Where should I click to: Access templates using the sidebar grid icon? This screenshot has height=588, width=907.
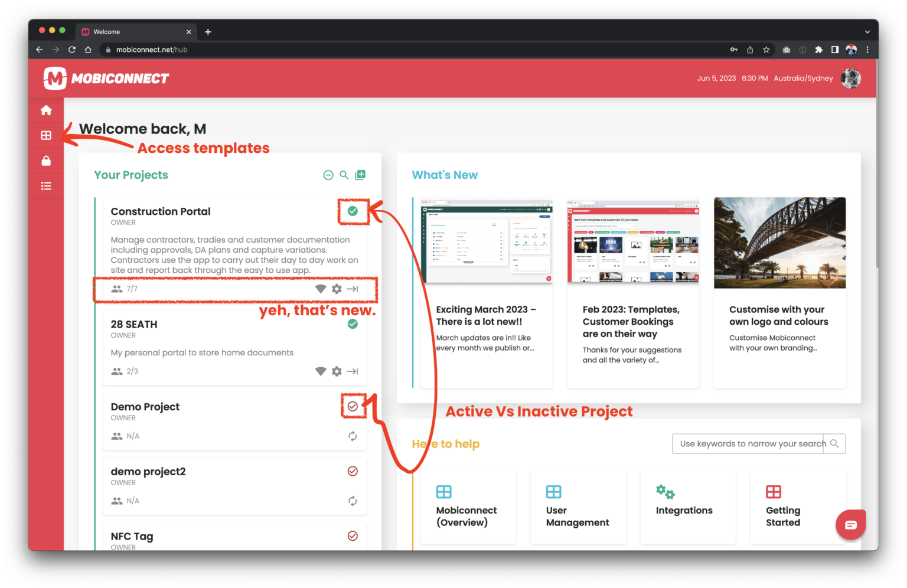point(46,135)
